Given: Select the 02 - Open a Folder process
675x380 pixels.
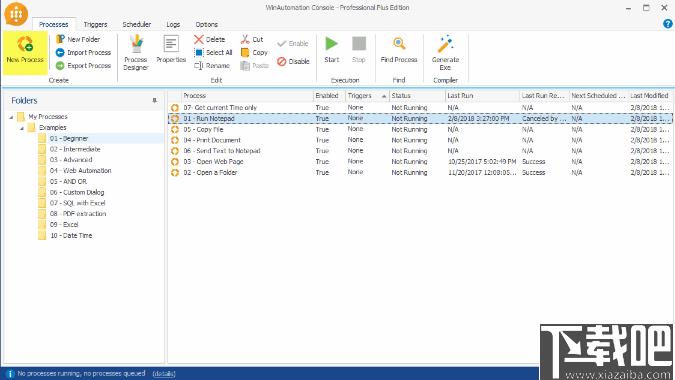Looking at the screenshot, I should (x=420, y=173).
